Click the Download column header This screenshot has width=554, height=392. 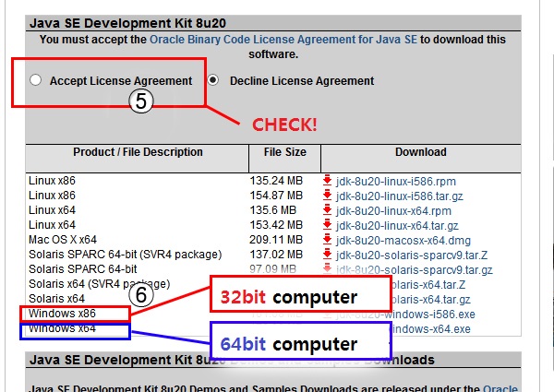coord(421,152)
